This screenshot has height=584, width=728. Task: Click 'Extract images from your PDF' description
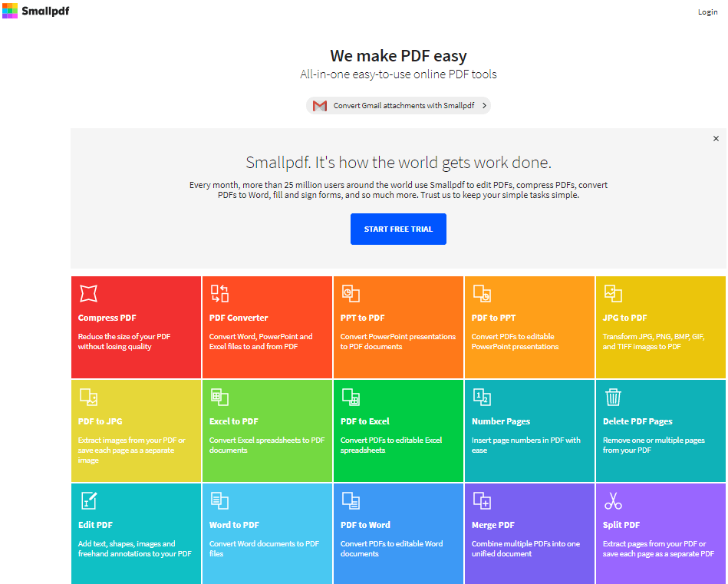click(x=131, y=450)
